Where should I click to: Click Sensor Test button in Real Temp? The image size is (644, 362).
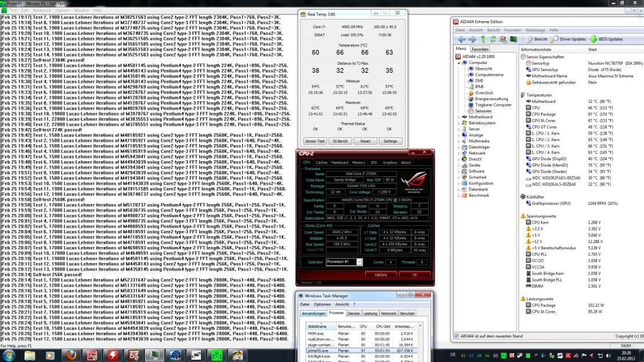coord(315,141)
